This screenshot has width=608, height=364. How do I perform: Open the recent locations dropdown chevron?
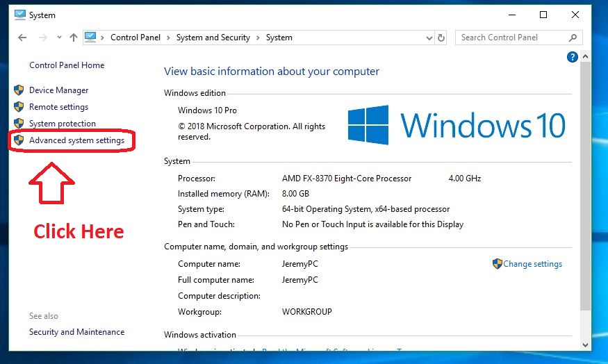[59, 38]
